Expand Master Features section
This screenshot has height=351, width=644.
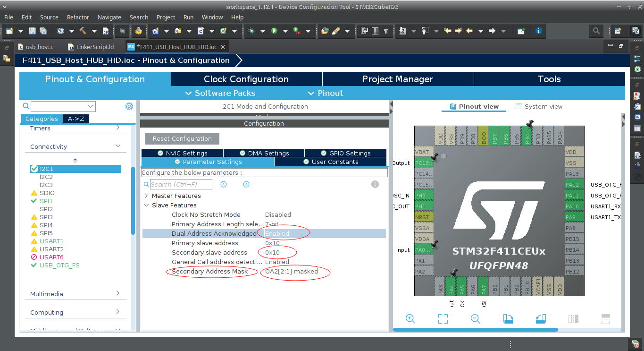pos(146,196)
